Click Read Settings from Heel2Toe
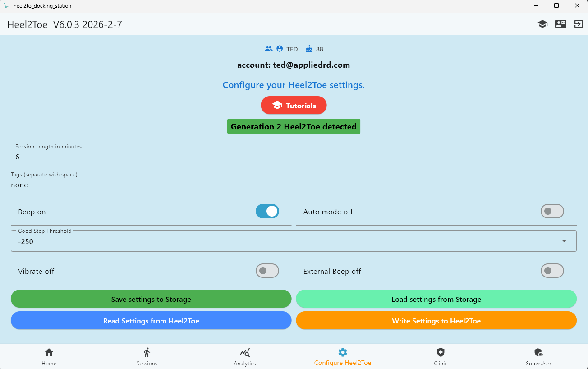 pyautogui.click(x=151, y=320)
